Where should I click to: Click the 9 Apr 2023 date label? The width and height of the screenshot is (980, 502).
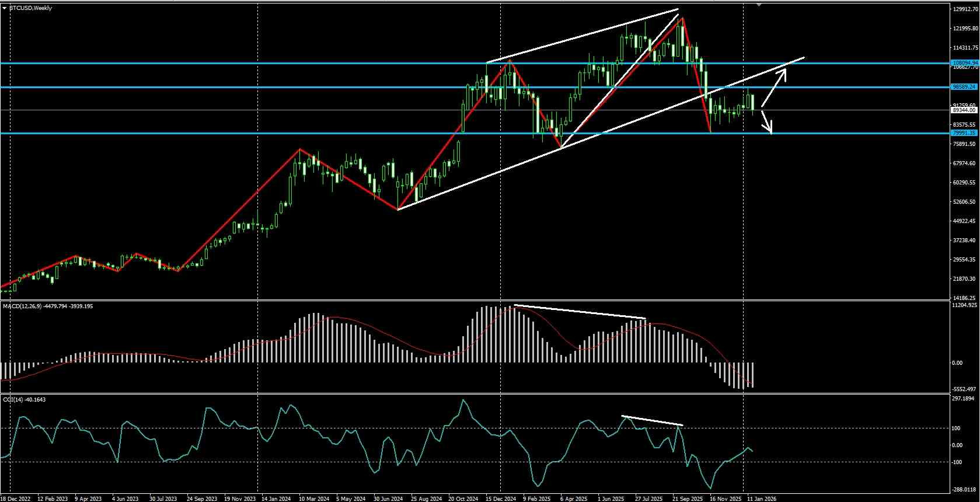89,498
